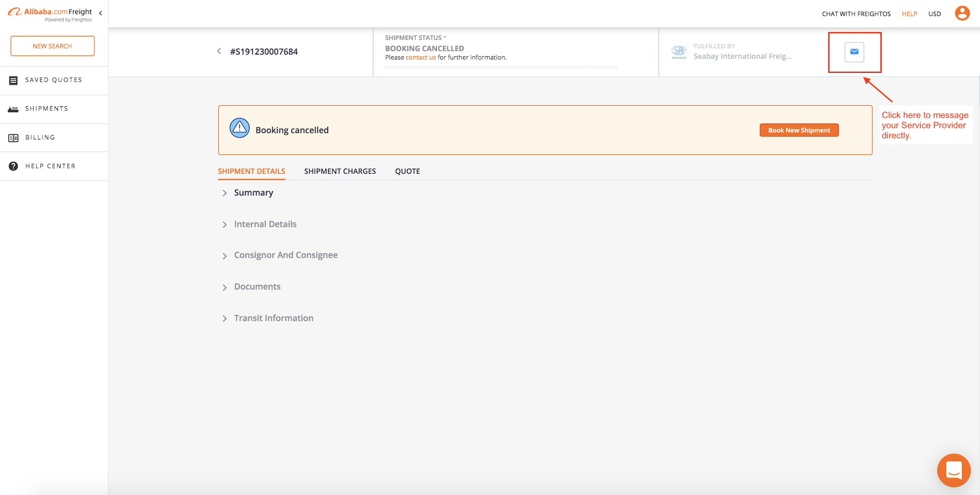Open the chat bubble widget

pyautogui.click(x=953, y=470)
